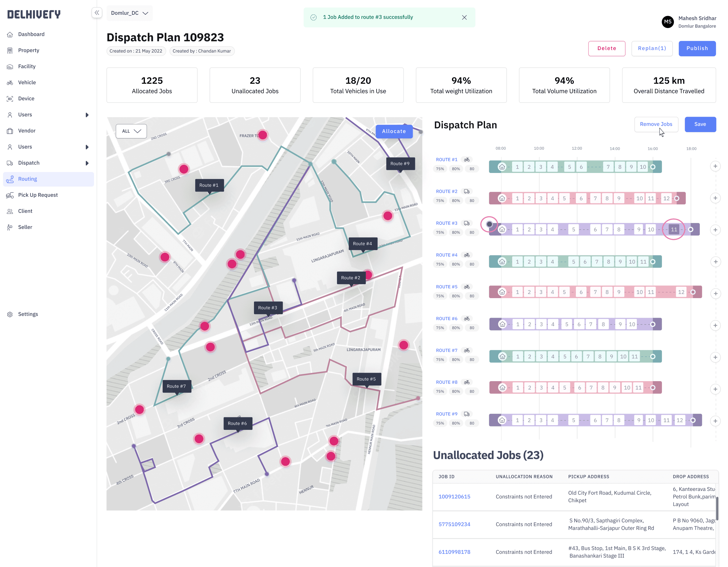Click the bike icon next to ROUTE #4
728x567 pixels.
click(x=467, y=255)
